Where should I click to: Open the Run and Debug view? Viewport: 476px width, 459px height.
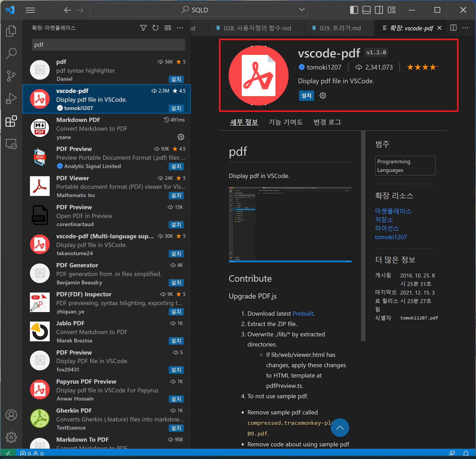11,98
